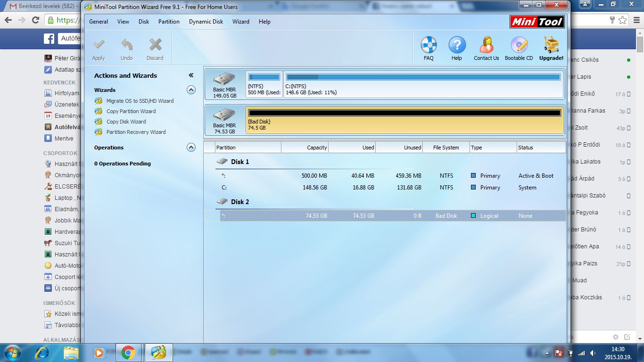This screenshot has height=362, width=644.
Task: Sort by File System column header
Action: point(446,148)
